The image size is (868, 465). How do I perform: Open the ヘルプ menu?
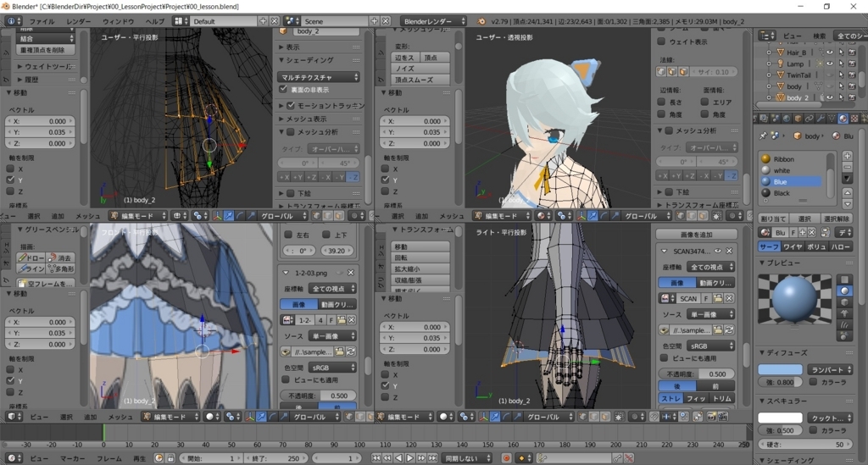[155, 21]
